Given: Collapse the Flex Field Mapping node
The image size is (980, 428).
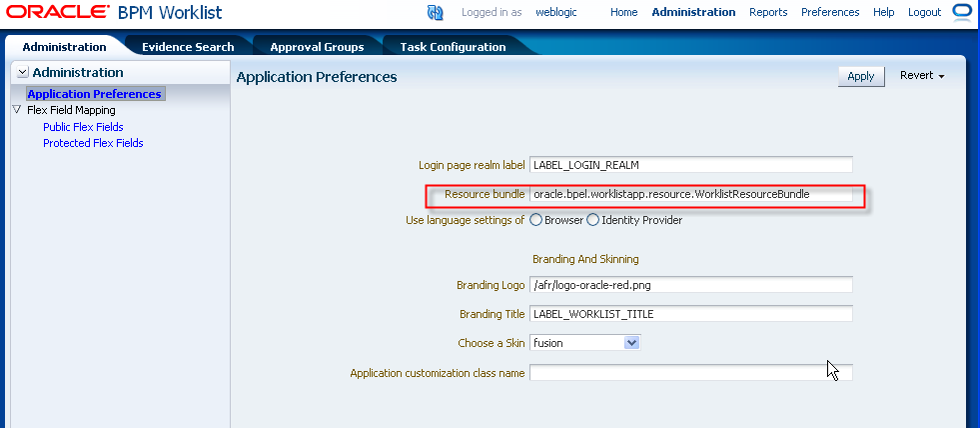Looking at the screenshot, I should click(x=17, y=110).
